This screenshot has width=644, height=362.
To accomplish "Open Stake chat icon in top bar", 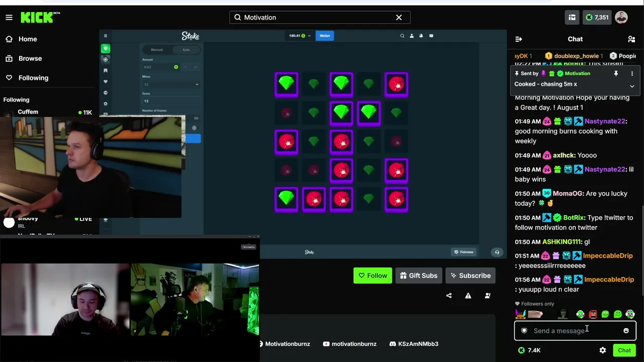I will point(431,36).
